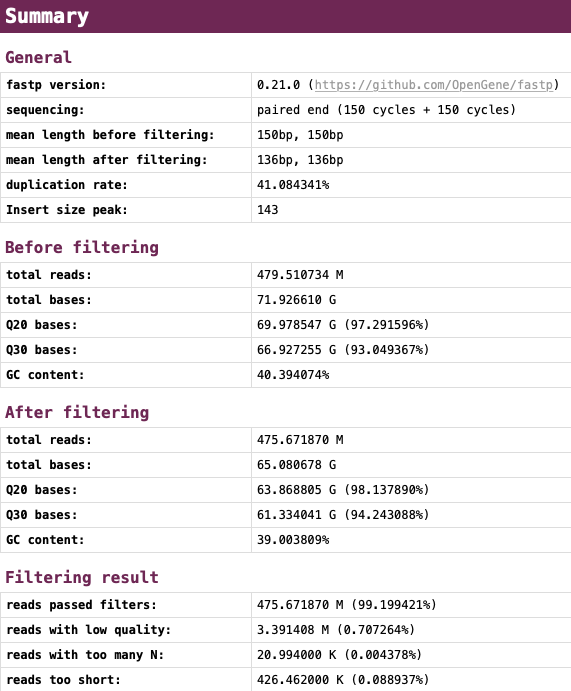Toggle the Before filtering section heading
Viewport: 571px width, 691px height.
pyautogui.click(x=82, y=247)
